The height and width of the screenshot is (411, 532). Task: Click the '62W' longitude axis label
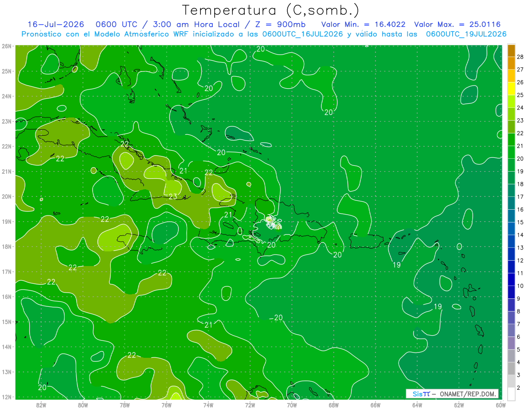[x=459, y=405]
